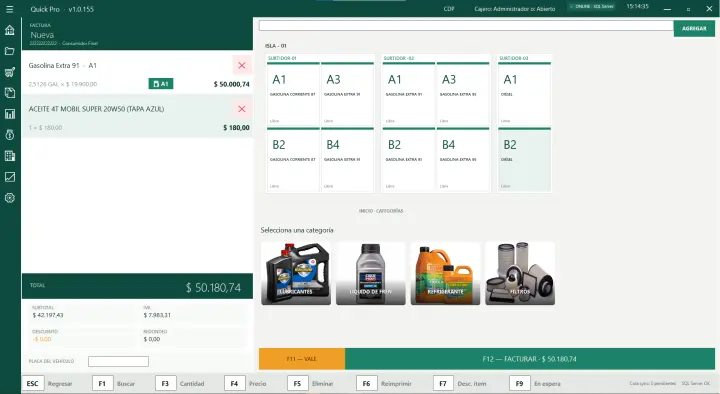Image resolution: width=720 pixels, height=394 pixels.
Task: Focus the product search input field
Action: [466, 26]
